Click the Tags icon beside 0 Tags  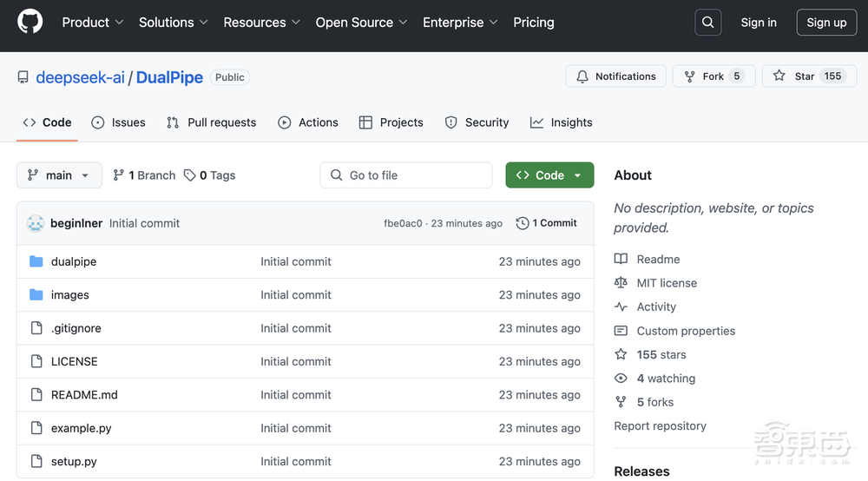point(190,175)
